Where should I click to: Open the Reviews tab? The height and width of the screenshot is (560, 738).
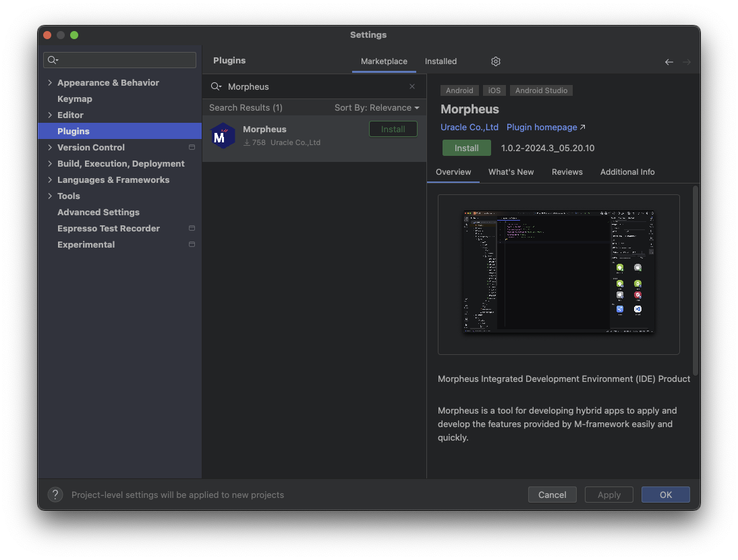click(x=567, y=172)
